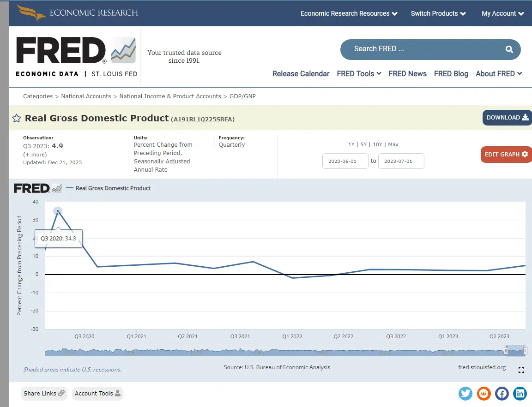
Task: Click the Edit Graph button
Action: [x=506, y=154]
